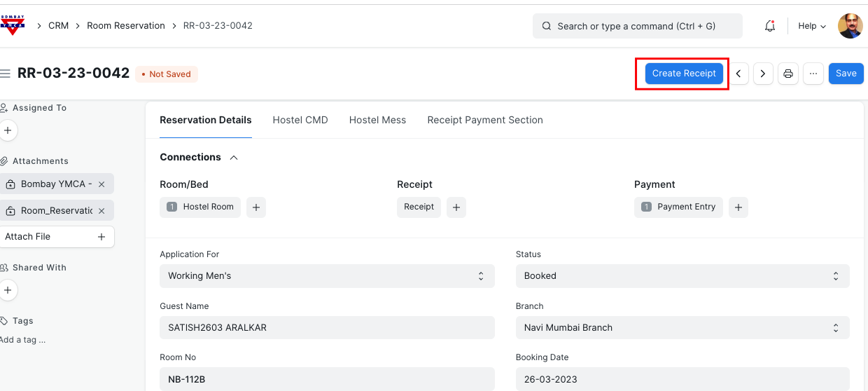Go to the previous record arrow
Screen dimensions: 868x391
738,74
